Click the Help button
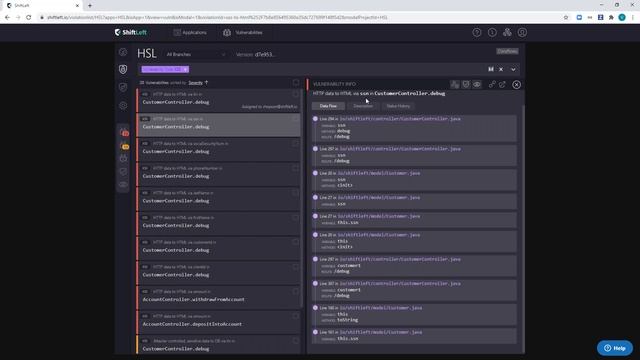The image size is (640, 360). pyautogui.click(x=615, y=348)
